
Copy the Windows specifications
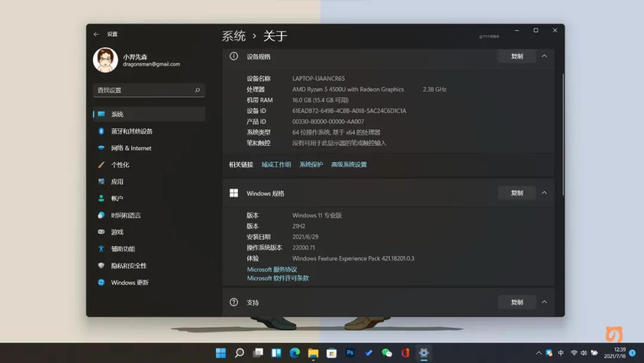516,193
